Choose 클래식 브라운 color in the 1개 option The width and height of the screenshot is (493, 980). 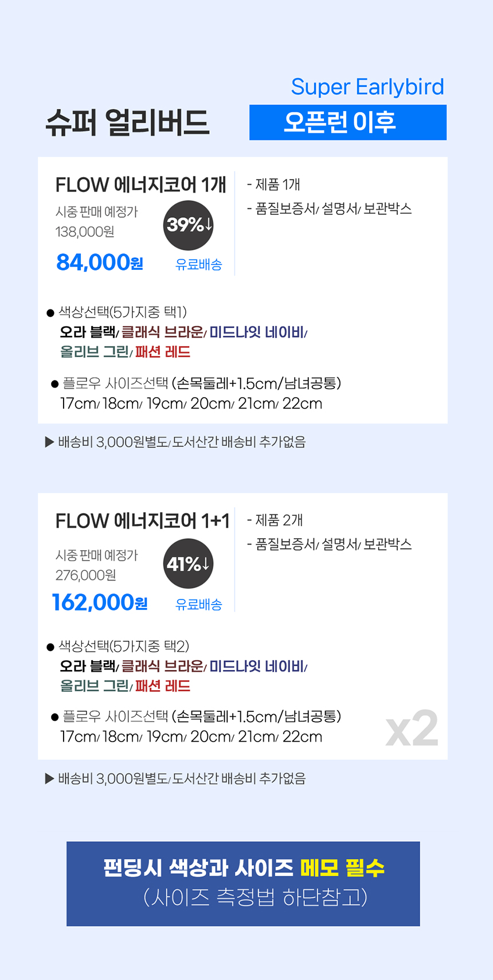click(162, 332)
